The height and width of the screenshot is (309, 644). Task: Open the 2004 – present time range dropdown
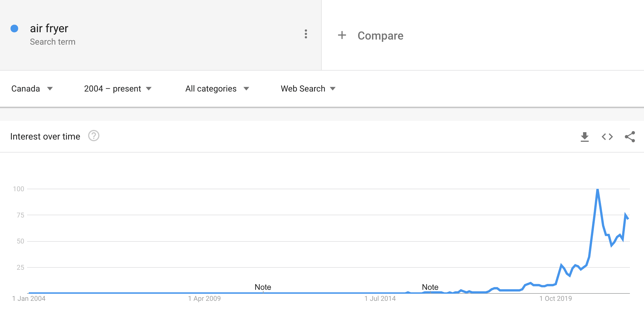[118, 89]
